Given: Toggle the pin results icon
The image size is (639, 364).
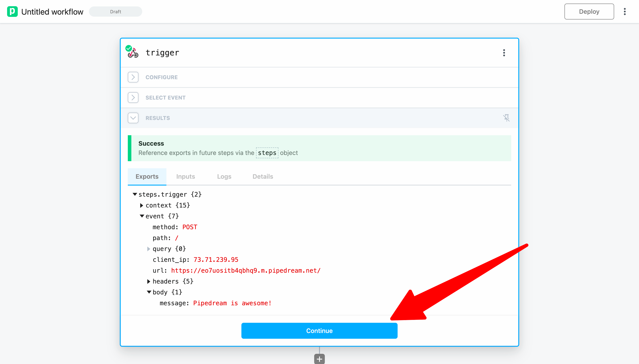Looking at the screenshot, I should [506, 118].
